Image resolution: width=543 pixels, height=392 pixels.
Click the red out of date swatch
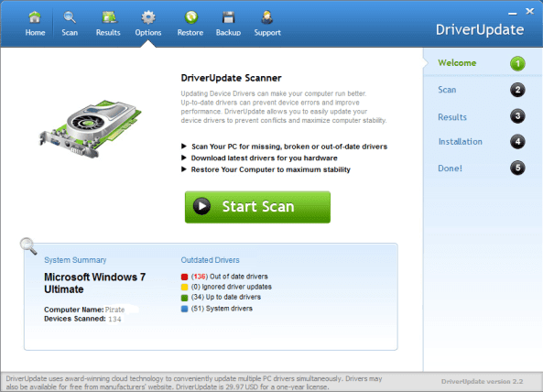[x=184, y=277]
